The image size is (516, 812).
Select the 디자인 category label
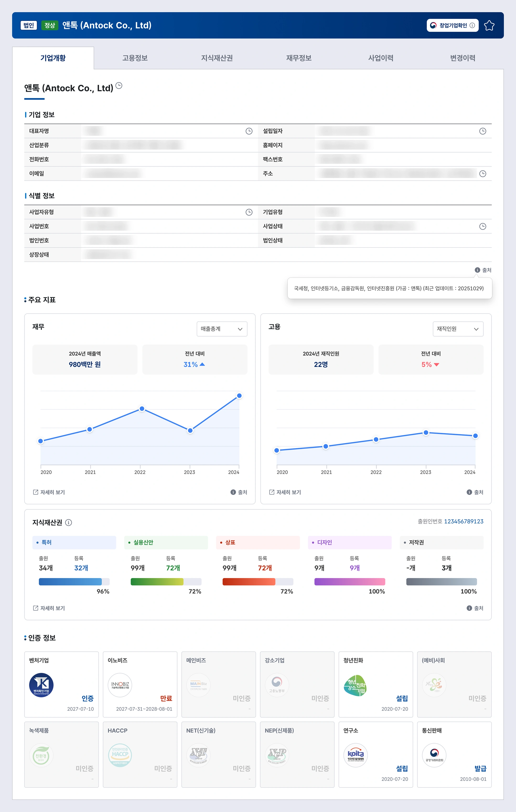click(350, 542)
